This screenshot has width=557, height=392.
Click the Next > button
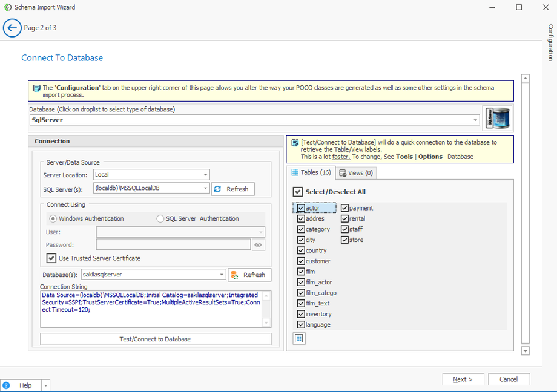pyautogui.click(x=463, y=379)
